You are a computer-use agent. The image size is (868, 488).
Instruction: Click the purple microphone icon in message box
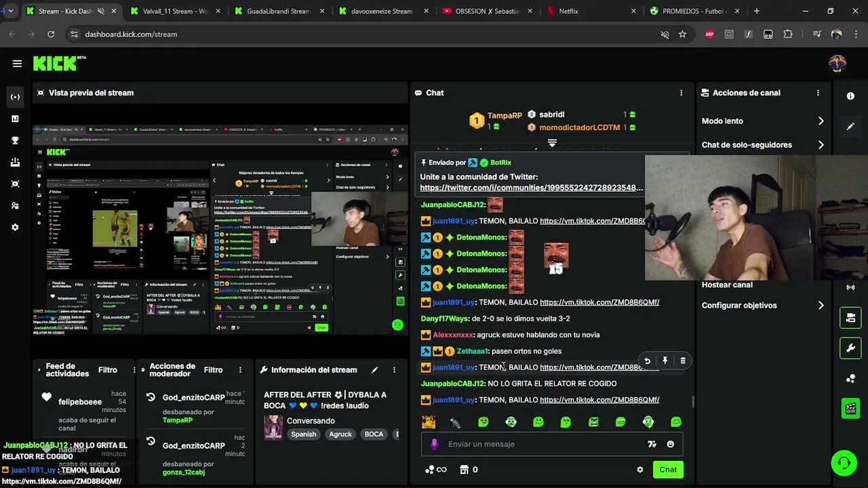tap(435, 444)
